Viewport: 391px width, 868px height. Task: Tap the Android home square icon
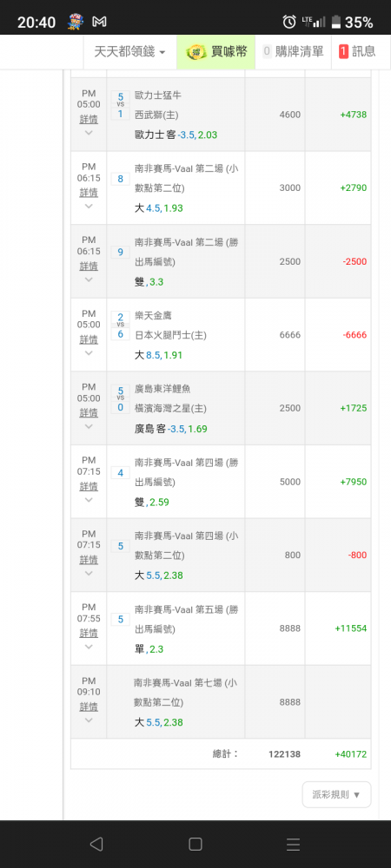coord(195,844)
